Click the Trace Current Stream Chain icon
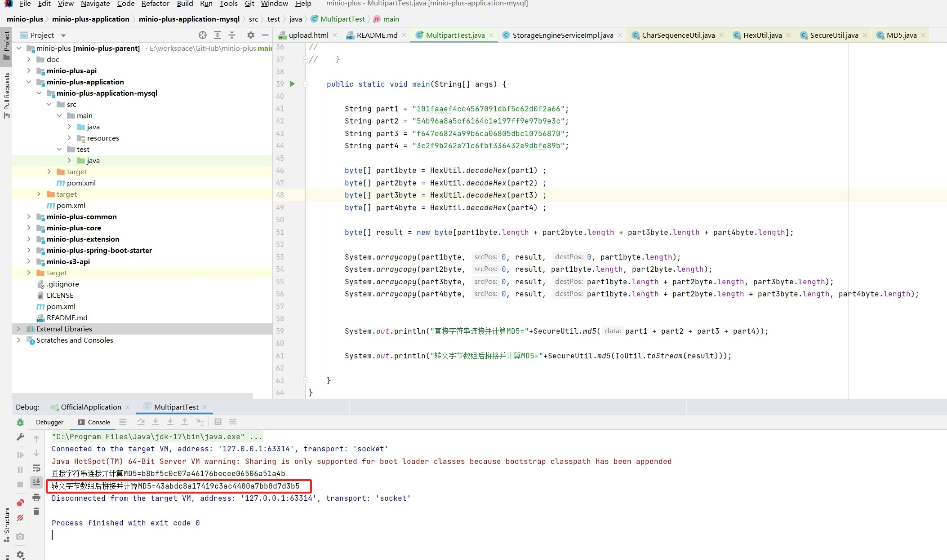Screen dimensions: 947x560 (233, 422)
